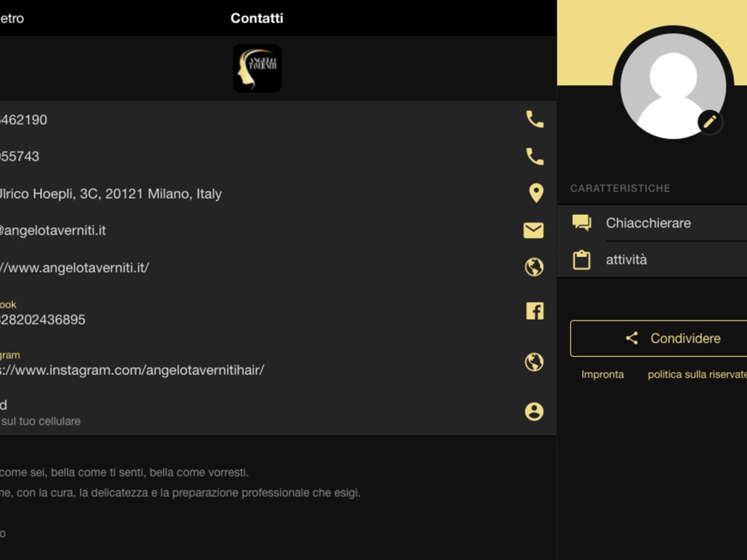This screenshot has height=560, width=747.
Task: Tap the contact card person icon
Action: coord(534,411)
